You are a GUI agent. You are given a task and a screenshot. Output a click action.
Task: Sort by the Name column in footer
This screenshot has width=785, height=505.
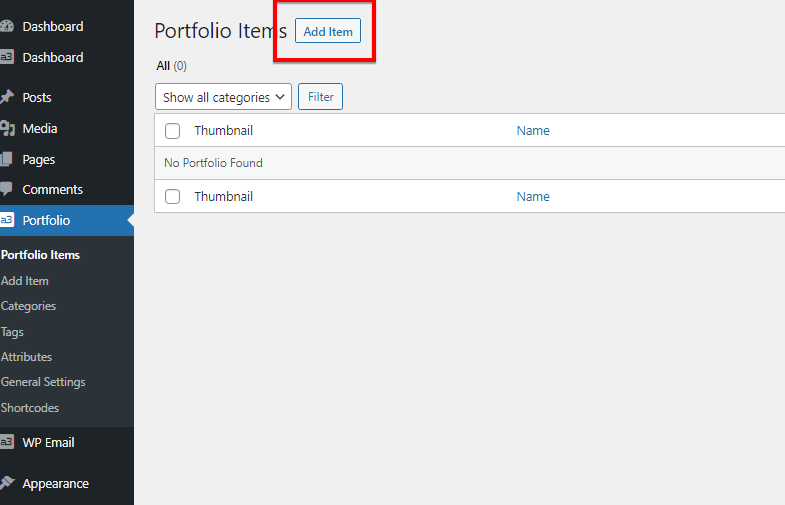point(533,197)
